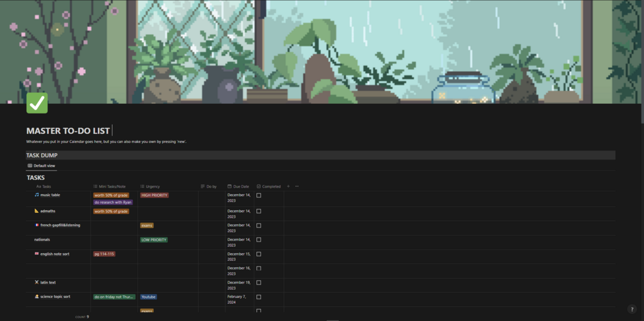Click the description text under the page title

pyautogui.click(x=106, y=142)
